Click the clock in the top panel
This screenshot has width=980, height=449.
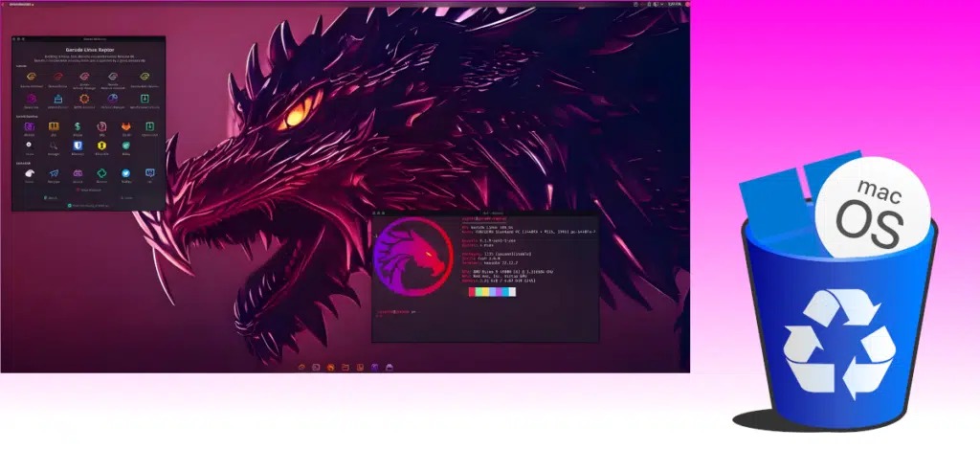[674, 4]
